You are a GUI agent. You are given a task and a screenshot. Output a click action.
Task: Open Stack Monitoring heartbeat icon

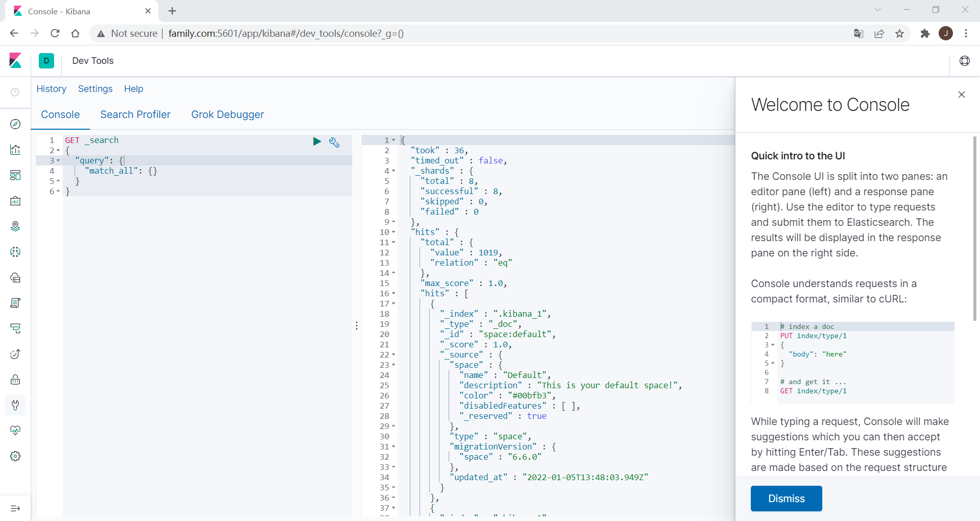click(15, 431)
